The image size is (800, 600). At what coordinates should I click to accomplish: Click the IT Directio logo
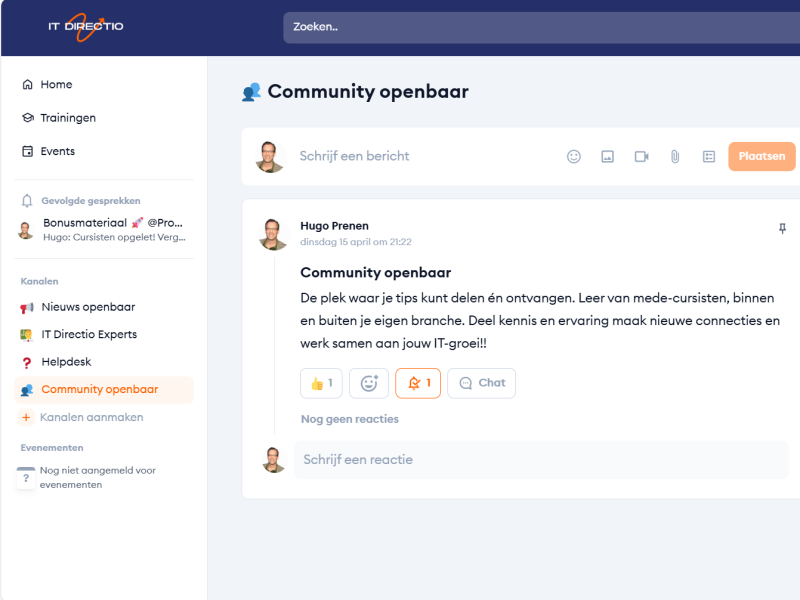tap(86, 27)
